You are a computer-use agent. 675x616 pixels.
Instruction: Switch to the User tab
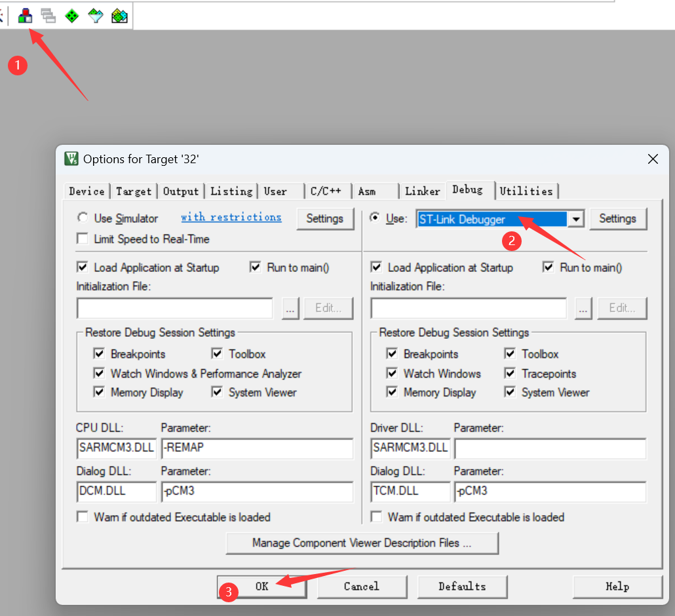[x=280, y=191]
